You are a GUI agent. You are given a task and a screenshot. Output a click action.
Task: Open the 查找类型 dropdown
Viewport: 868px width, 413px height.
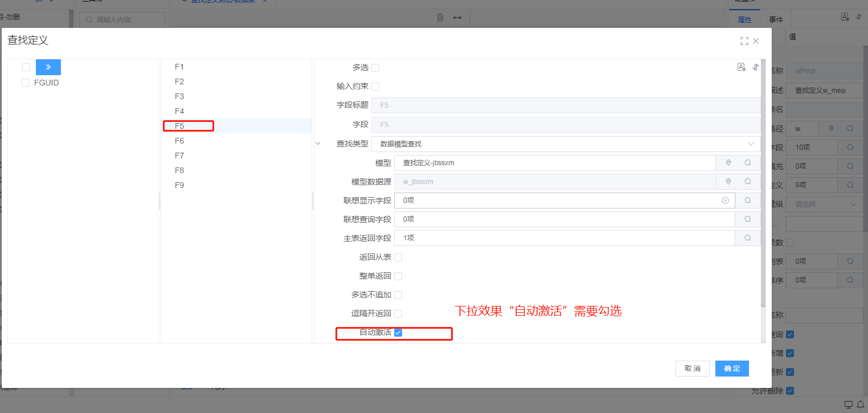[566, 144]
